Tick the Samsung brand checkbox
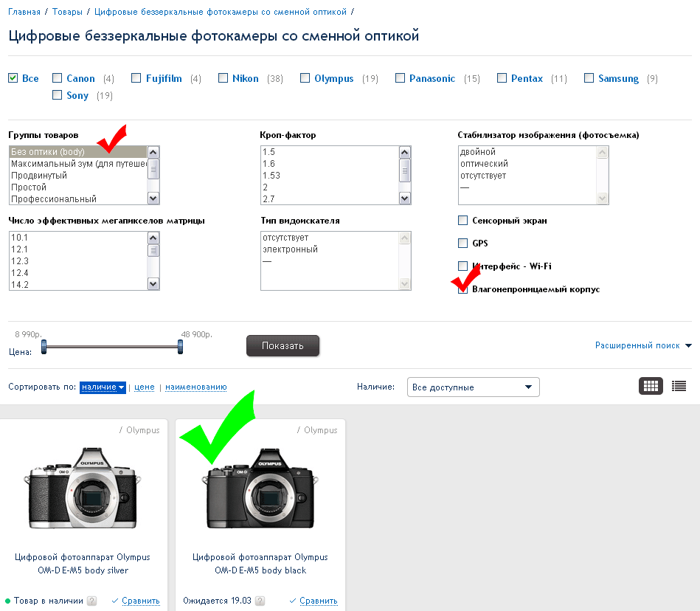The image size is (700, 611). [589, 77]
